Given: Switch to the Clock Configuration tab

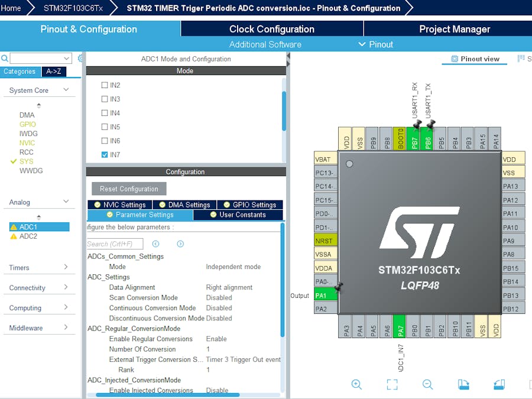Looking at the screenshot, I should (x=272, y=29).
